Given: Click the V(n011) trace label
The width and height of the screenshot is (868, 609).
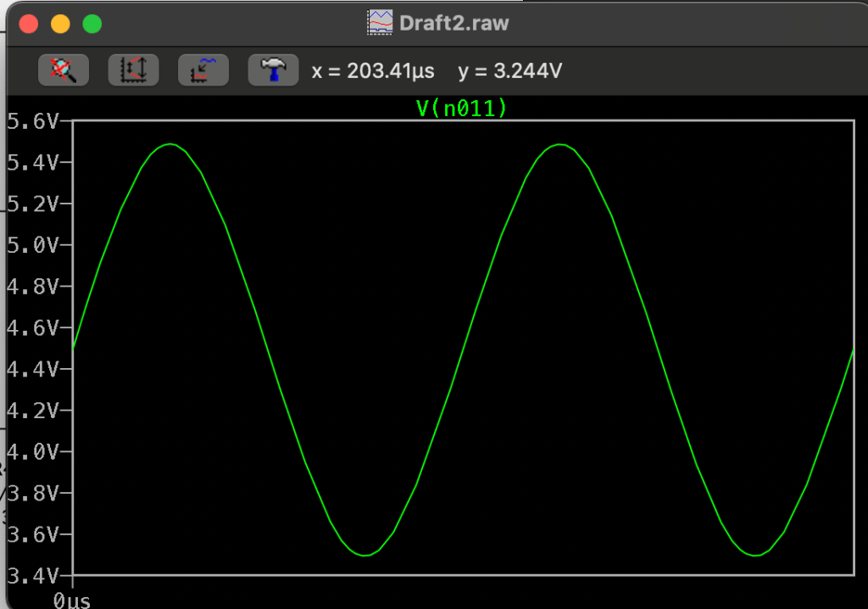Looking at the screenshot, I should pyautogui.click(x=461, y=108).
